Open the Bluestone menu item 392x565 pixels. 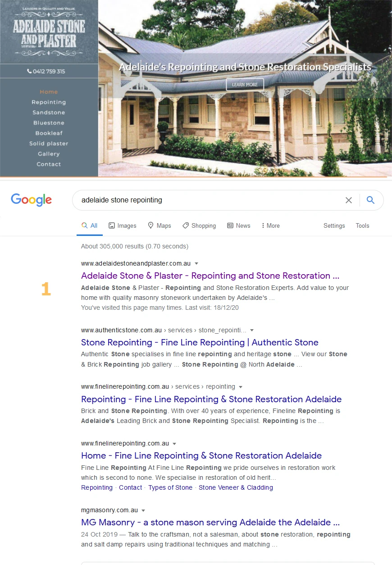(49, 123)
